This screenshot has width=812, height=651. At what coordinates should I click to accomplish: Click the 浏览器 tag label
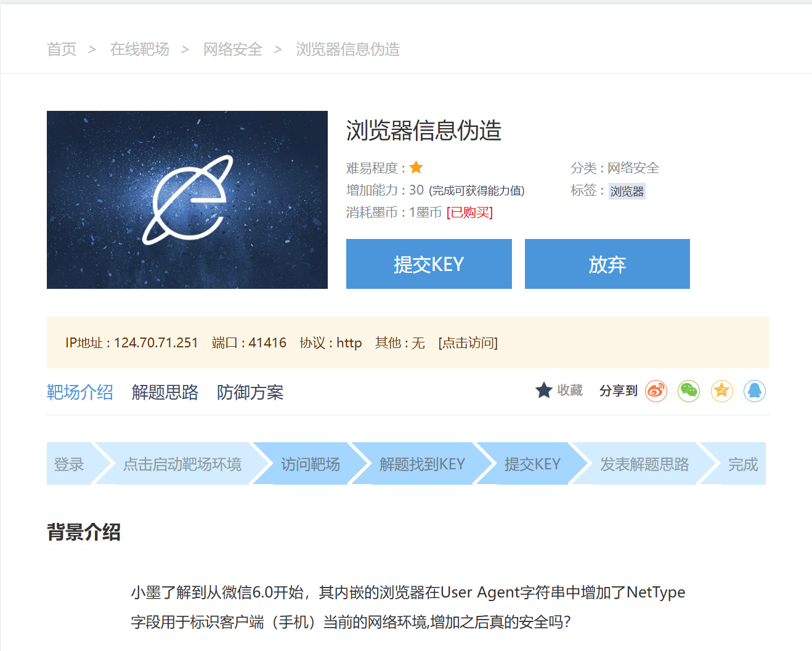coord(627,191)
